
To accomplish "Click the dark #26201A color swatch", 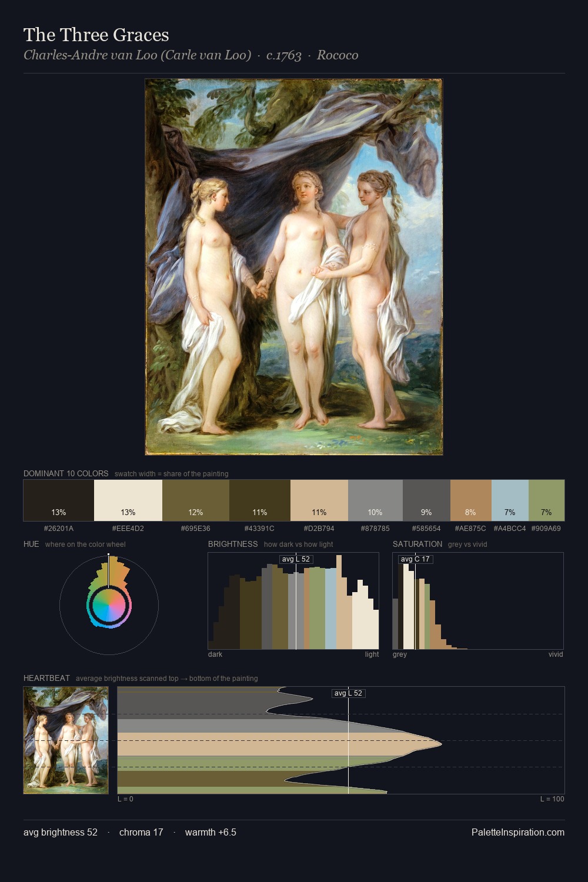I will click(59, 500).
